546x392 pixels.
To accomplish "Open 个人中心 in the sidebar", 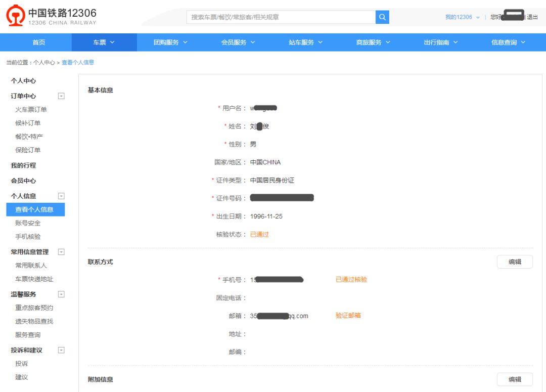I will pyautogui.click(x=23, y=80).
